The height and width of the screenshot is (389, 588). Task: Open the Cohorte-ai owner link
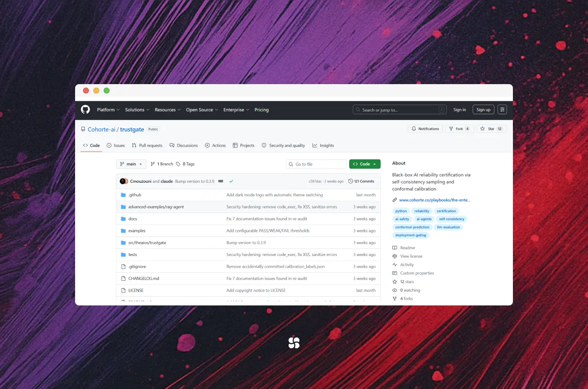pyautogui.click(x=102, y=129)
